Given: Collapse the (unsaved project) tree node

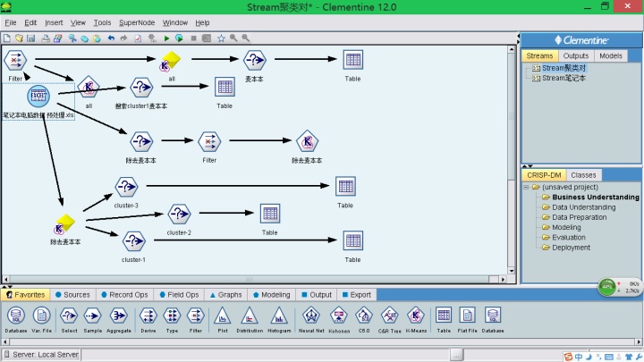Looking at the screenshot, I should coord(526,187).
